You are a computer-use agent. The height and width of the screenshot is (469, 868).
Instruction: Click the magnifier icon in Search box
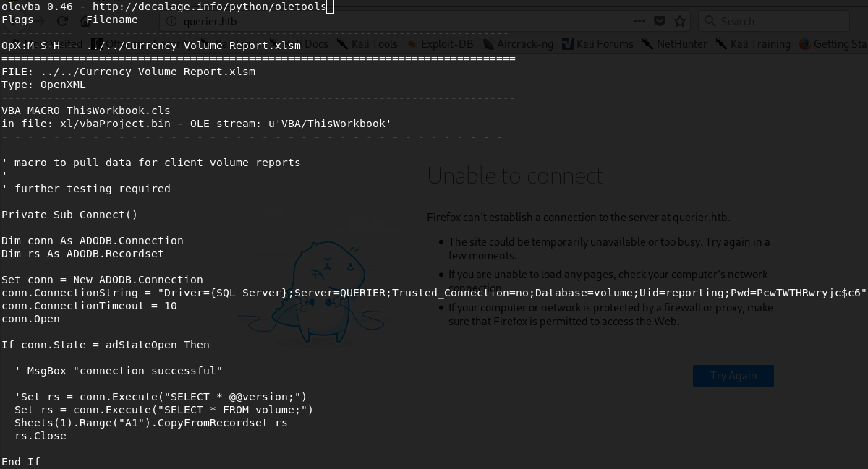pos(710,21)
